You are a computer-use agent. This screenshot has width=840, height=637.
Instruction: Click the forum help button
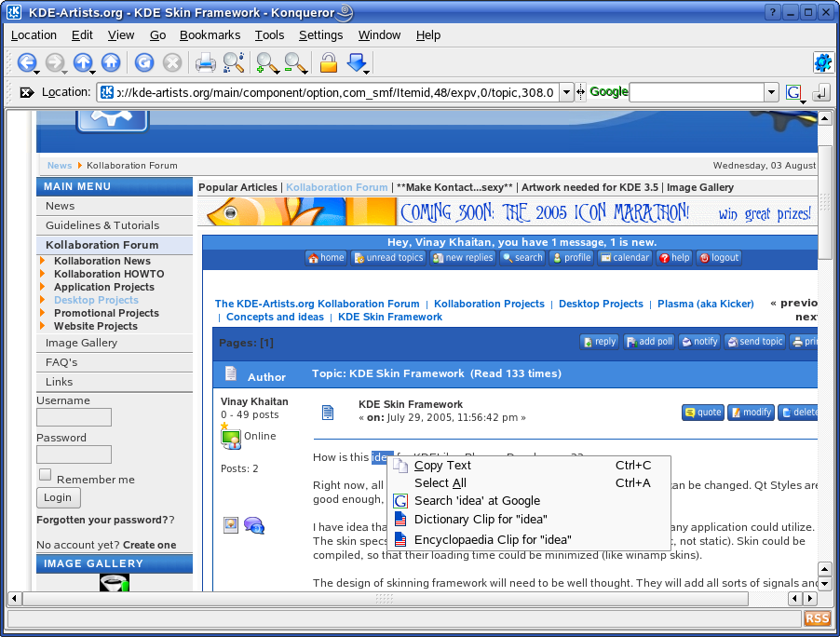tap(674, 258)
